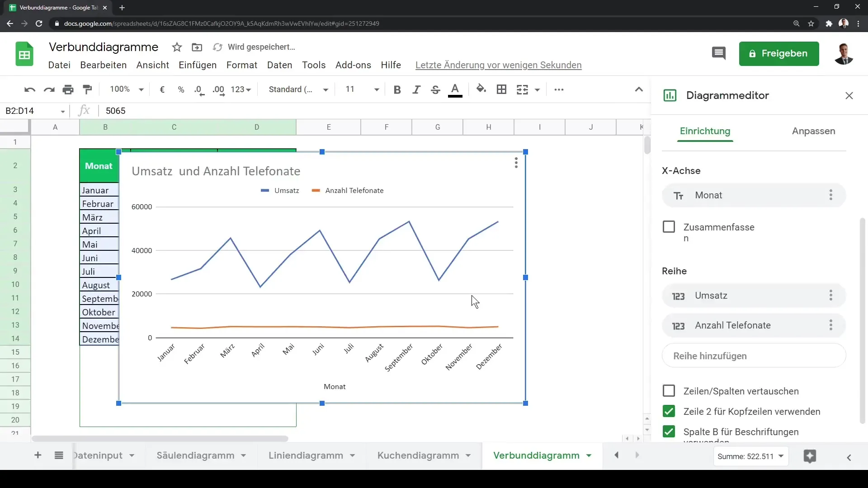
Task: Open font size 11 dropdown
Action: click(362, 89)
